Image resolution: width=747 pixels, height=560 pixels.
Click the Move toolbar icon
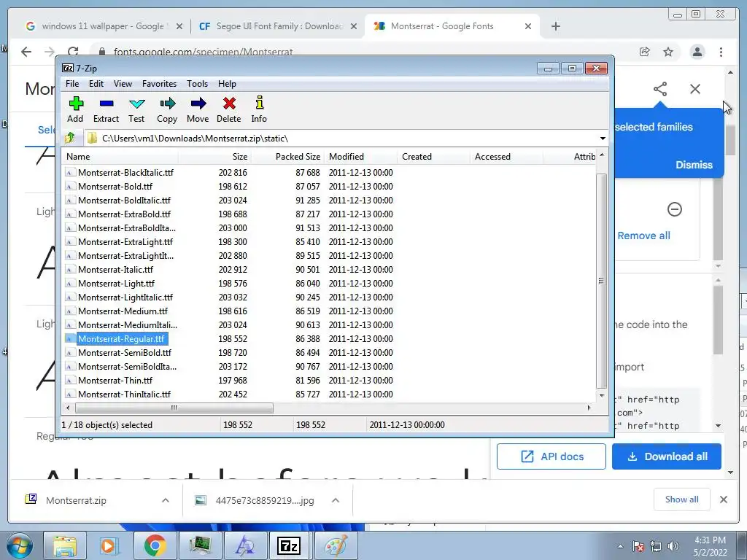pyautogui.click(x=198, y=109)
